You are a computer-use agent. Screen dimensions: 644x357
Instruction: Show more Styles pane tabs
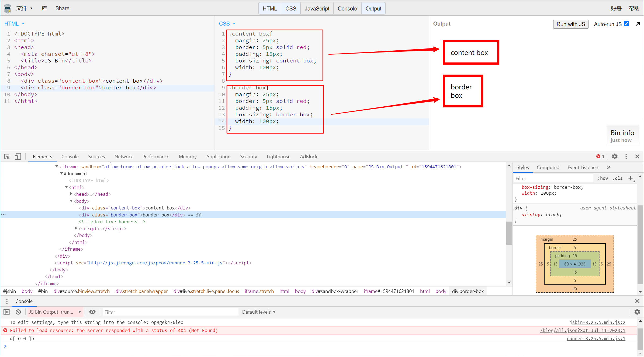[609, 167]
